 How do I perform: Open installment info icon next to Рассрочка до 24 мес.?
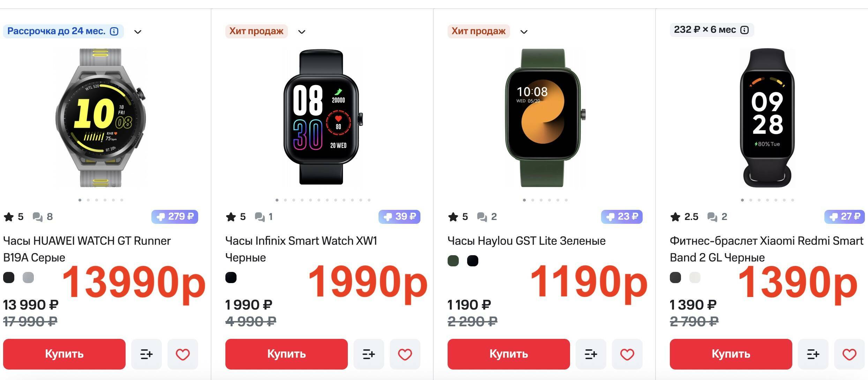click(x=114, y=31)
